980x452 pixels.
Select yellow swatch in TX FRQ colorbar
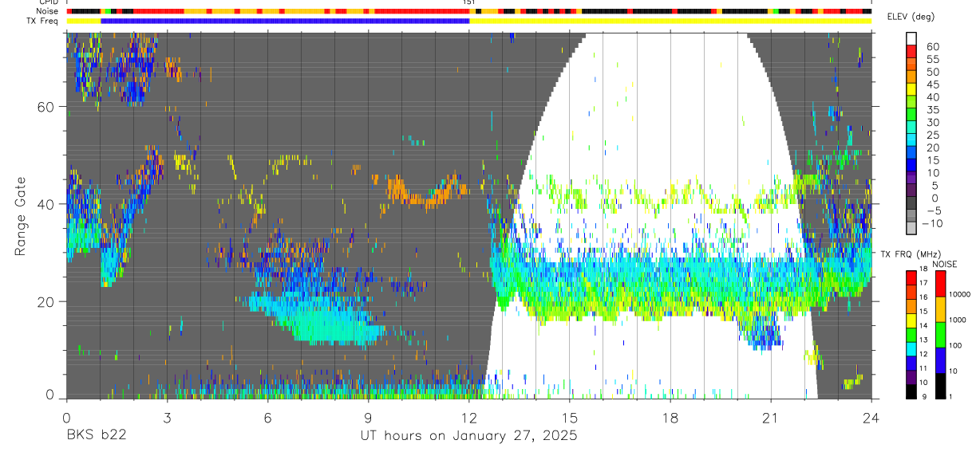pyautogui.click(x=911, y=321)
